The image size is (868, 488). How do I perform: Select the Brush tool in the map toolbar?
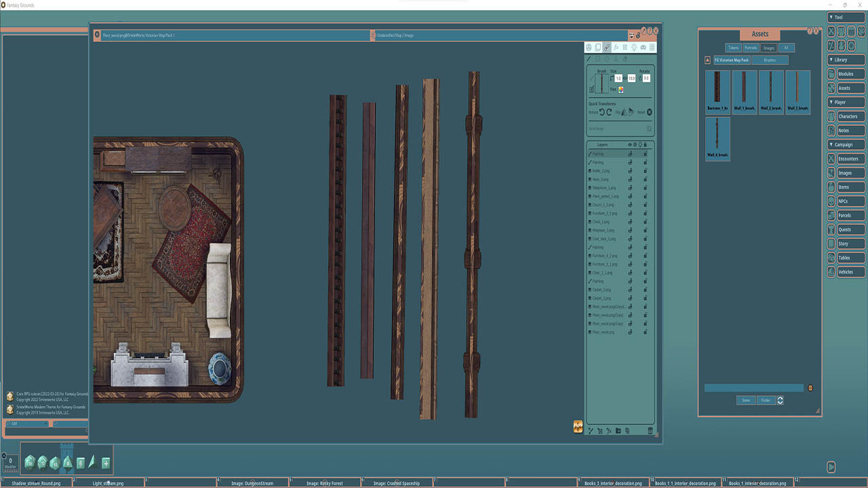coord(607,47)
